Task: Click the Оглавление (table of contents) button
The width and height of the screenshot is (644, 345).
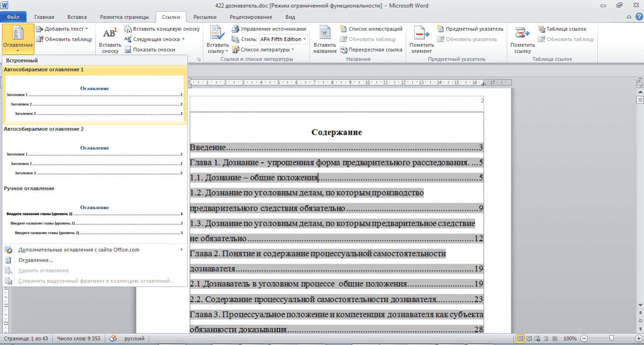Action: [x=18, y=39]
